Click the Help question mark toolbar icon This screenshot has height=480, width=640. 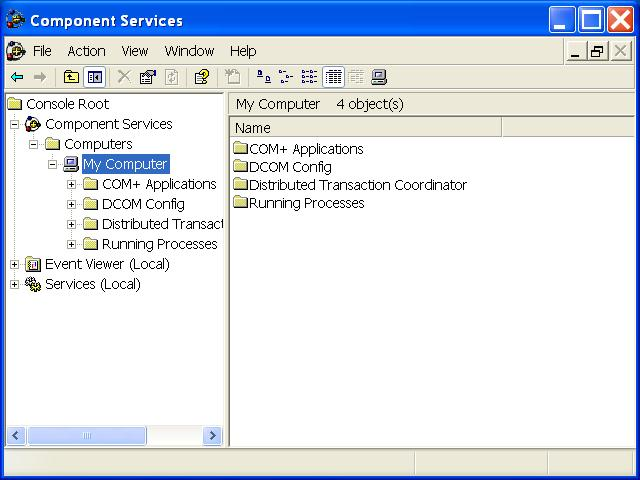click(x=202, y=77)
